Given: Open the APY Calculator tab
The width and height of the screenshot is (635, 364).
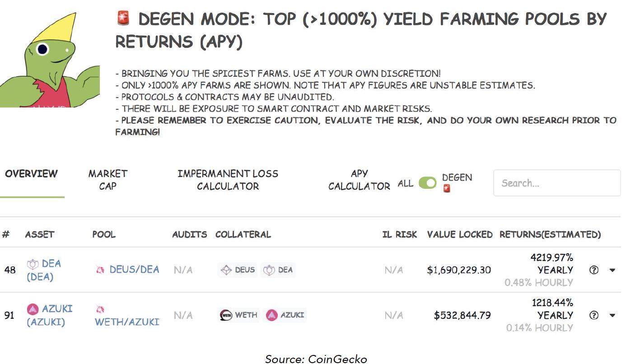Looking at the screenshot, I should [x=359, y=180].
